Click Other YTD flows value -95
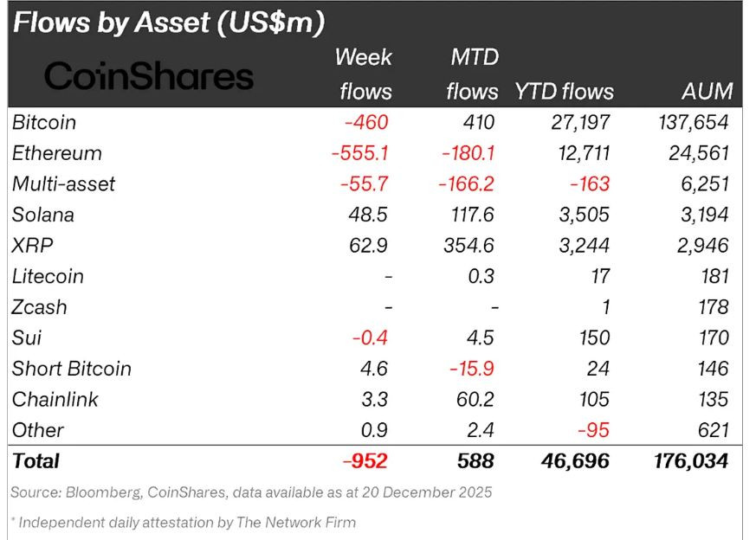The height and width of the screenshot is (540, 756). point(594,430)
